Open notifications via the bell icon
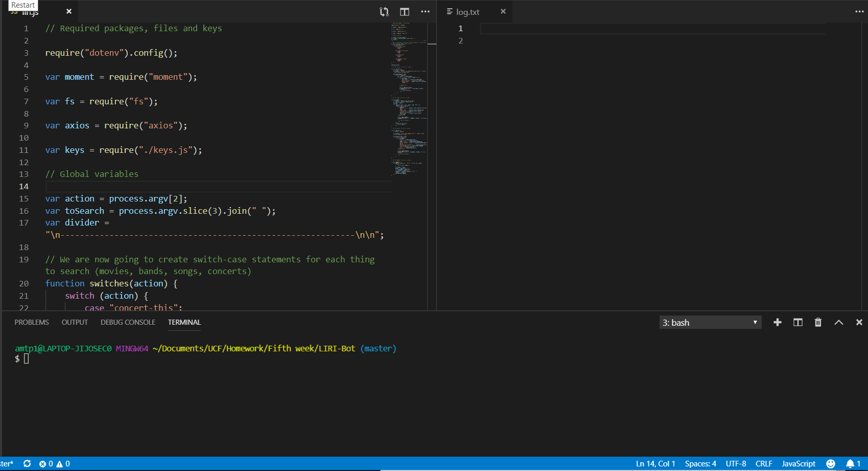Image resolution: width=868 pixels, height=471 pixels. click(x=851, y=463)
